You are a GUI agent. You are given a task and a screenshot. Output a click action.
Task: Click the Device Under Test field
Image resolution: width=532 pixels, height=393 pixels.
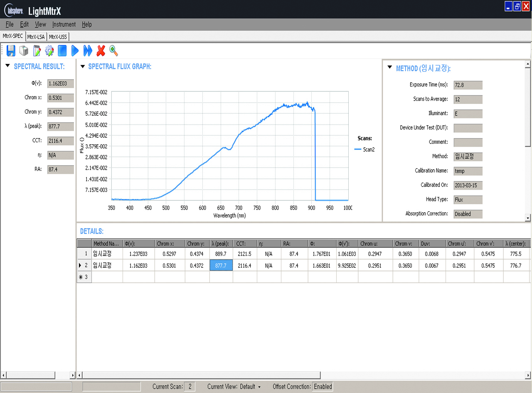click(468, 128)
